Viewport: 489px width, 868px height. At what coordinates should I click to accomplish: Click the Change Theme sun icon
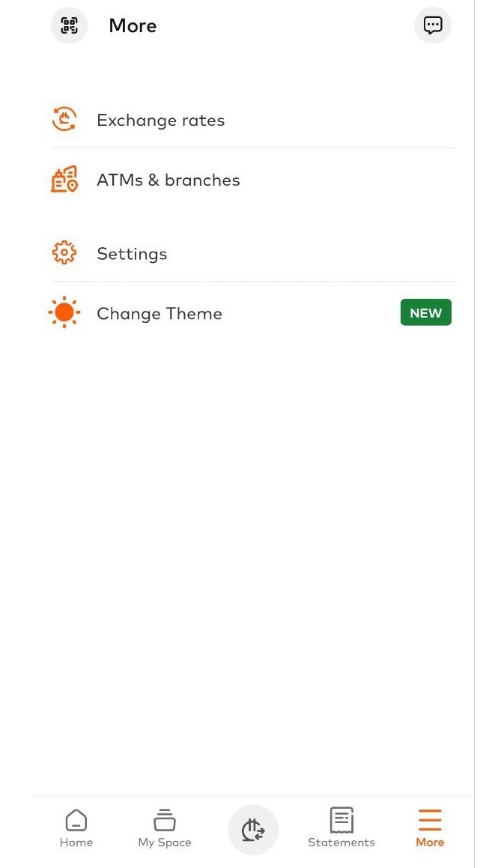(64, 313)
